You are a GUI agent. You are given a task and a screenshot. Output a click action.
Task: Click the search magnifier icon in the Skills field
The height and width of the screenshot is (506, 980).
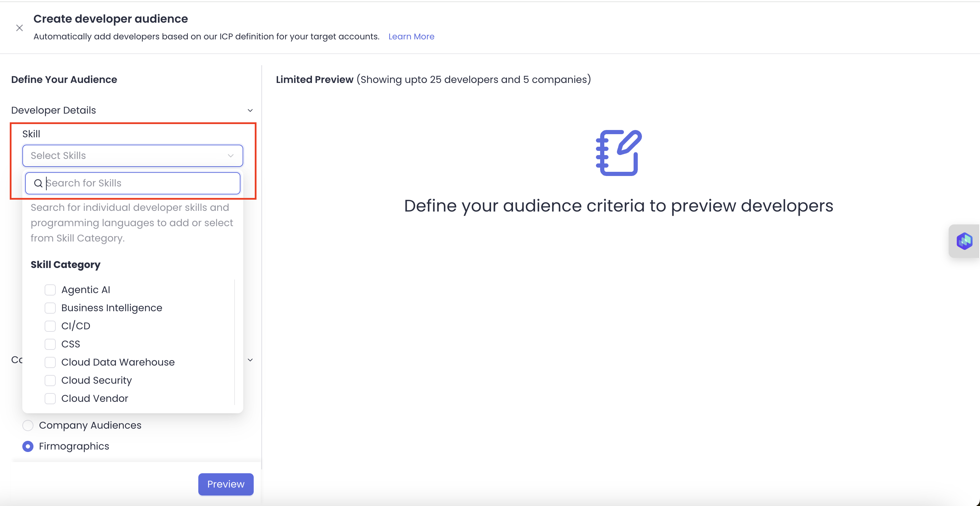click(38, 183)
